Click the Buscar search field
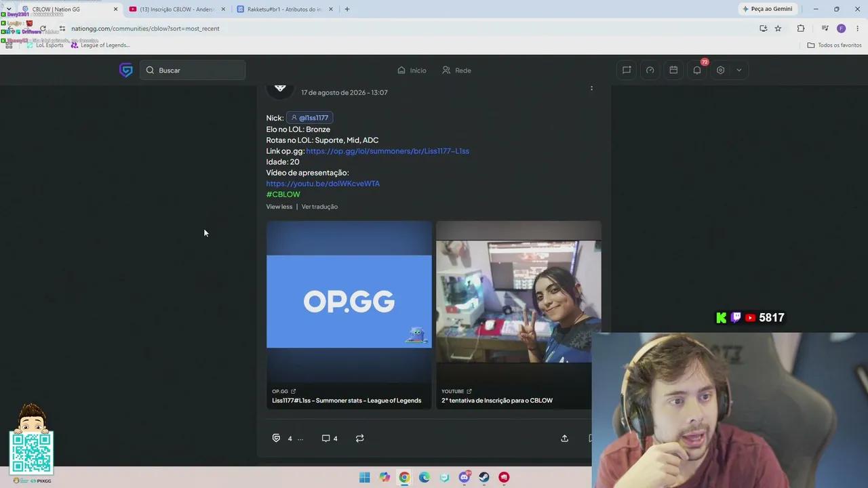The width and height of the screenshot is (868, 488). coord(193,70)
